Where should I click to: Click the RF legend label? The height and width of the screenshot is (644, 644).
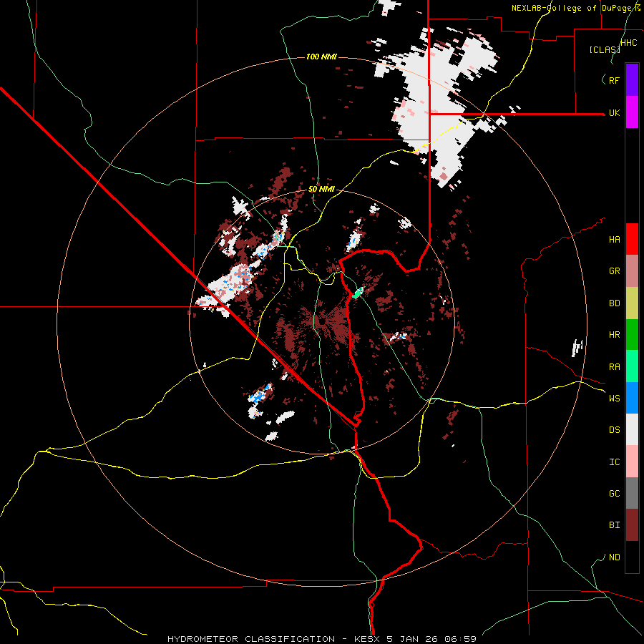click(x=614, y=81)
